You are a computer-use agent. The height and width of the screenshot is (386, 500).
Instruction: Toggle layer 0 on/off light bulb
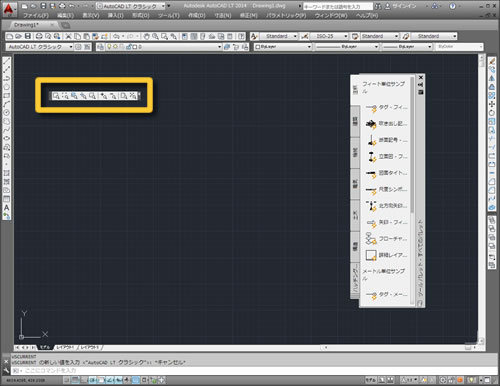tap(109, 47)
